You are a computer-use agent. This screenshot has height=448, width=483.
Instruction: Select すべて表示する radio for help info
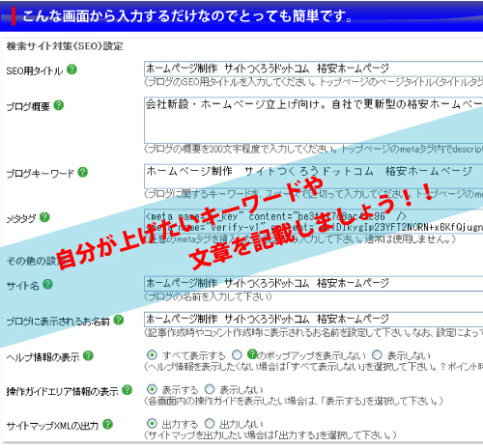click(152, 355)
